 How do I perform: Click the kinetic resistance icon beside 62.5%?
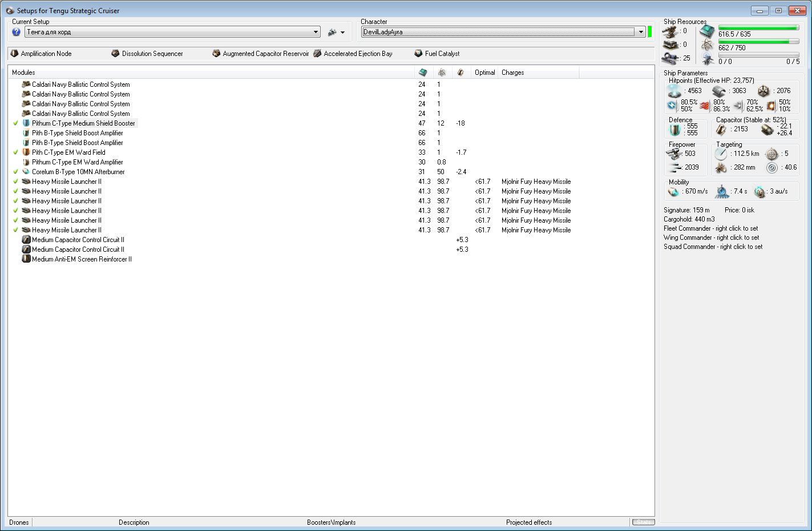(738, 106)
